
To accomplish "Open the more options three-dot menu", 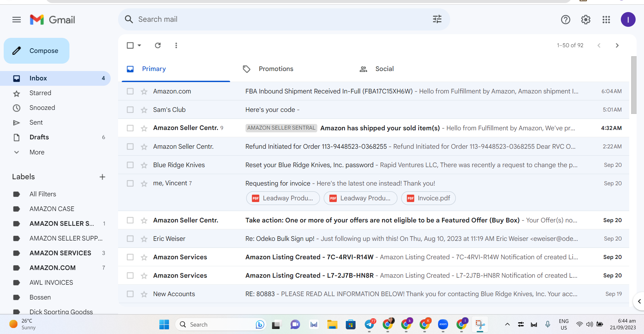I will 176,45.
